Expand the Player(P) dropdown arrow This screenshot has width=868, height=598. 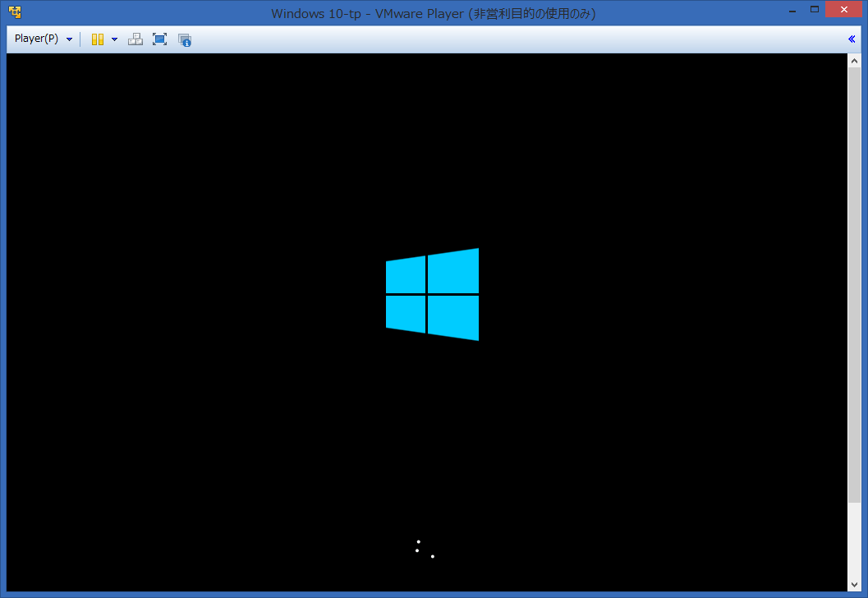(69, 39)
